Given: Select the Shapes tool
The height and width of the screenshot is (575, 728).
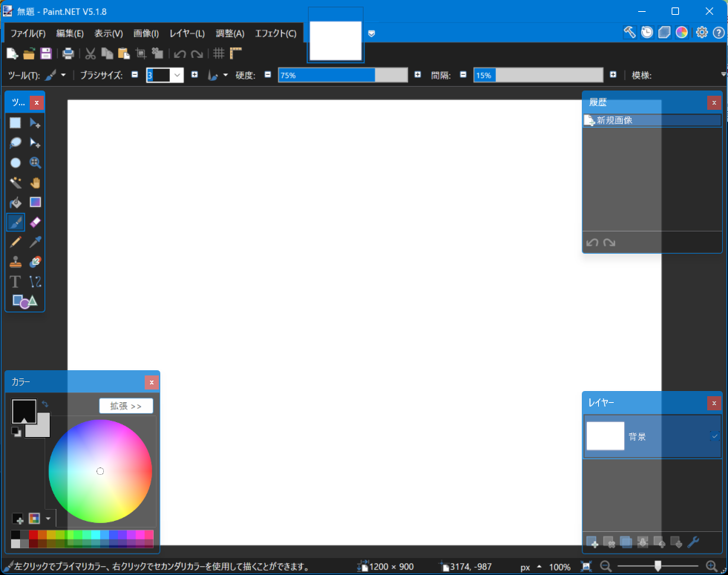Looking at the screenshot, I should coord(24,302).
